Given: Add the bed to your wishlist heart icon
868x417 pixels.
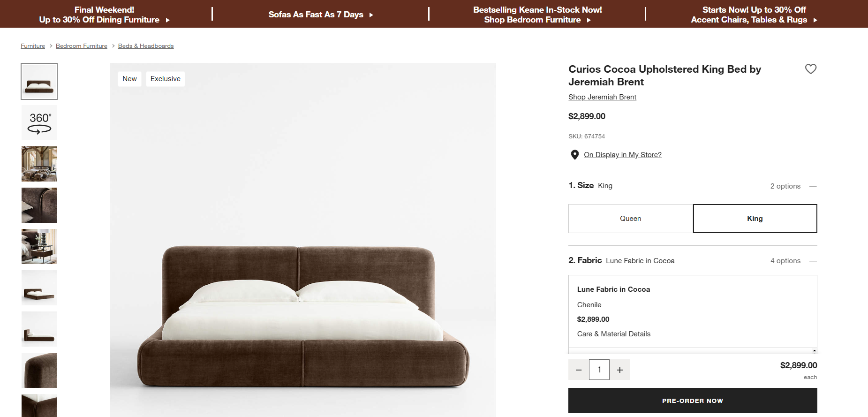Looking at the screenshot, I should (811, 69).
